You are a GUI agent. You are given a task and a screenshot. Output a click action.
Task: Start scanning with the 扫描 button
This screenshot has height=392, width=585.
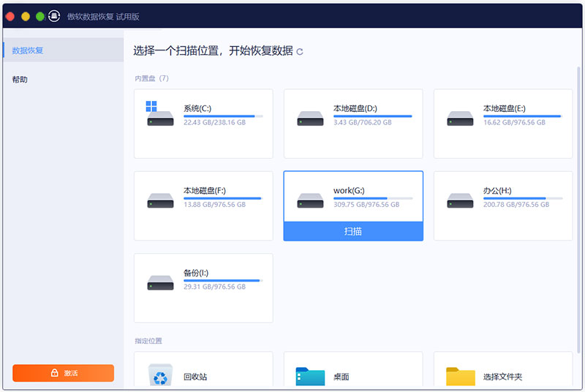pyautogui.click(x=353, y=231)
